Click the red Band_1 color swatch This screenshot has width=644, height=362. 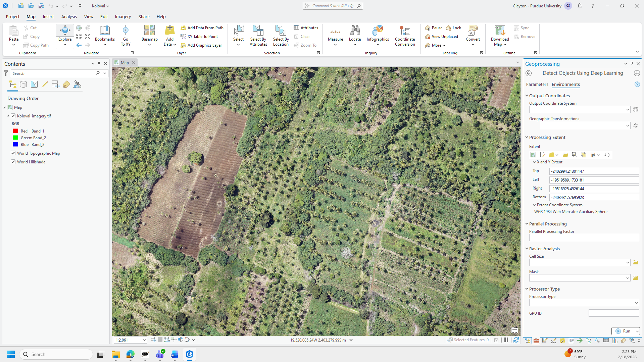[x=15, y=131]
